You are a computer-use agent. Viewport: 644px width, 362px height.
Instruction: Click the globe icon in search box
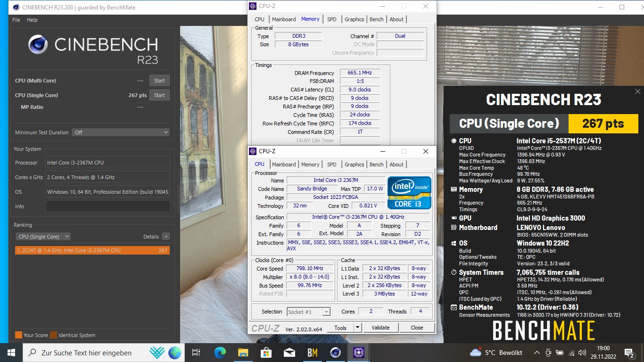coord(174,353)
